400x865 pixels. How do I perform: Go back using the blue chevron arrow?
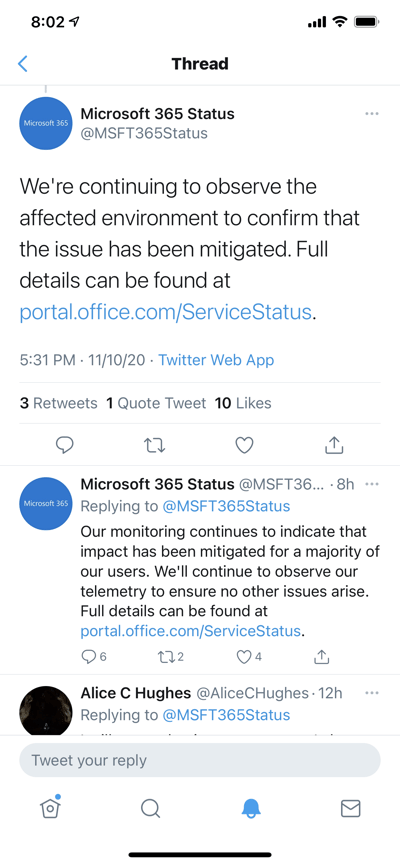23,63
